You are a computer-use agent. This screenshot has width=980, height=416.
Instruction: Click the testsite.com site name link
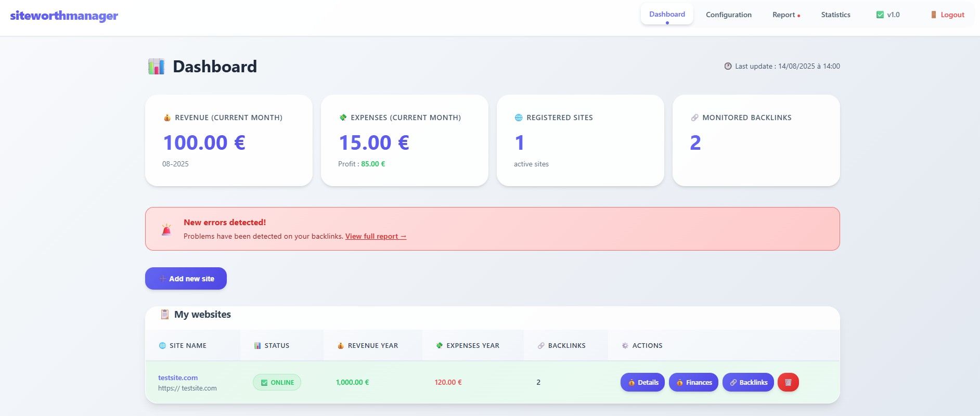tap(178, 378)
